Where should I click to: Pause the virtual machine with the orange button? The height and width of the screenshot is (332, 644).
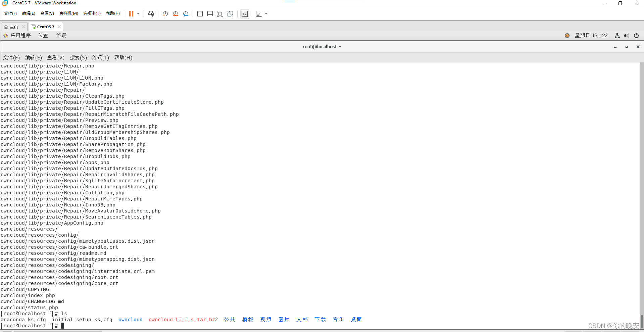(131, 14)
